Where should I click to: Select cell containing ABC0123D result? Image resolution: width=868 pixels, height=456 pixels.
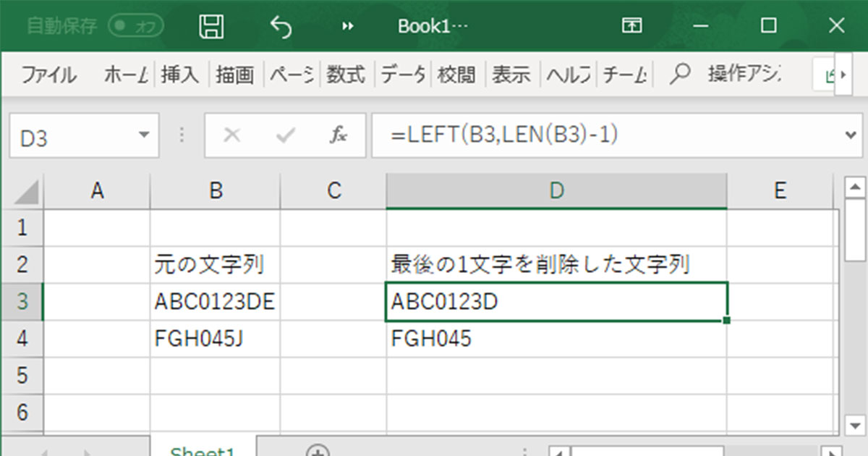(556, 302)
